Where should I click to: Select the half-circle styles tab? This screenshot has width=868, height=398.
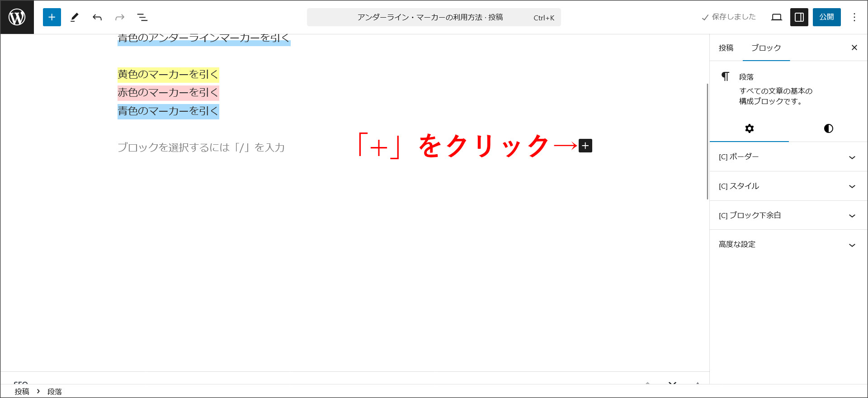pos(829,128)
